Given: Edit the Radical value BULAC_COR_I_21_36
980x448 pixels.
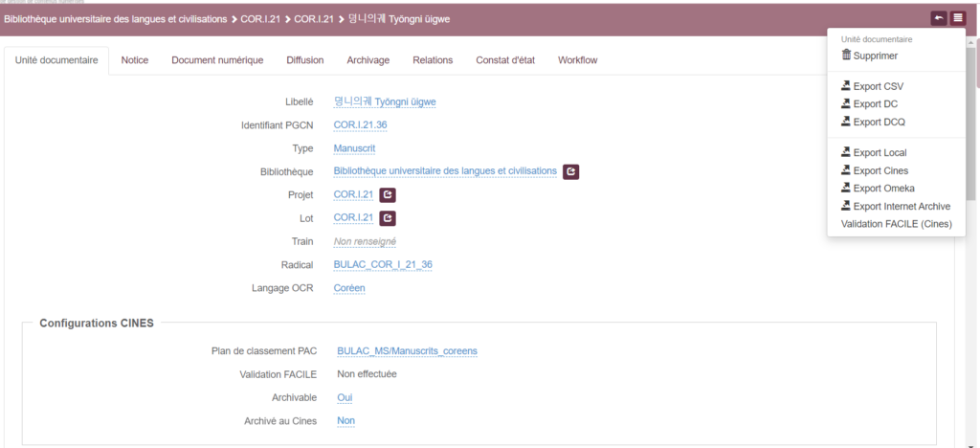Looking at the screenshot, I should tap(383, 265).
